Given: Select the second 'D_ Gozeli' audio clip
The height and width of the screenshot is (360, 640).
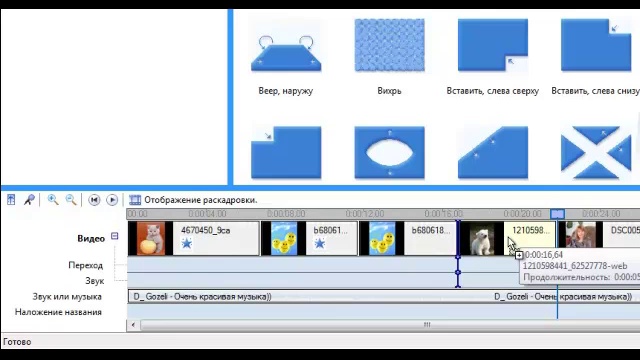Looking at the screenshot, I should pos(563,297).
